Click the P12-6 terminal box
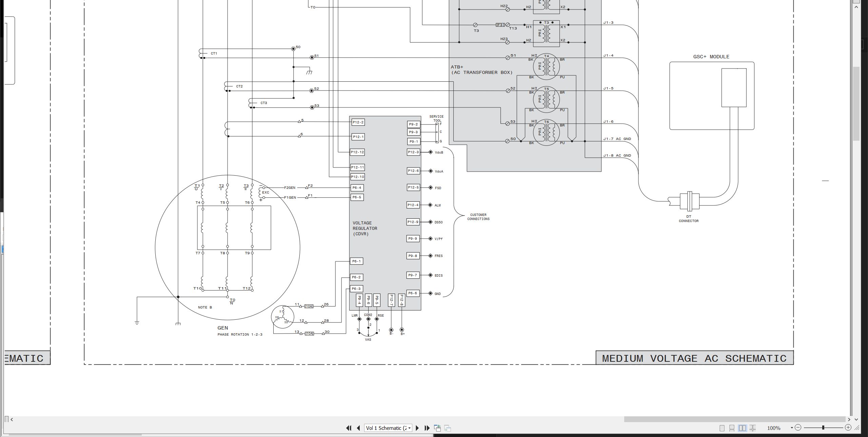 [x=413, y=171]
